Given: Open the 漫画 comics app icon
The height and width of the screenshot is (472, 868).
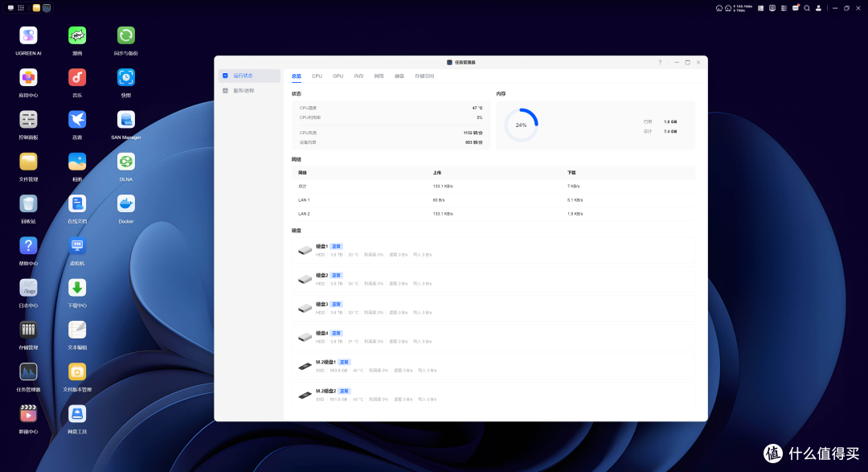Looking at the screenshot, I should coord(77,35).
